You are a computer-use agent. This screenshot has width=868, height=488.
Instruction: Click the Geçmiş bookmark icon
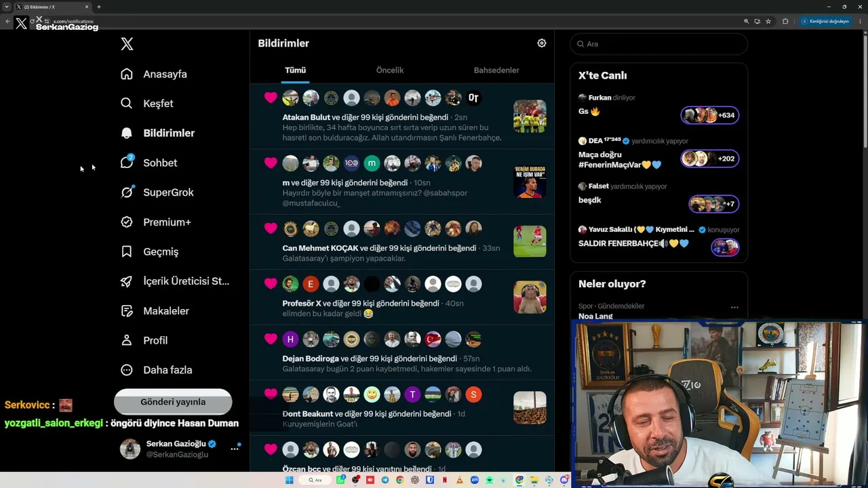[127, 251]
